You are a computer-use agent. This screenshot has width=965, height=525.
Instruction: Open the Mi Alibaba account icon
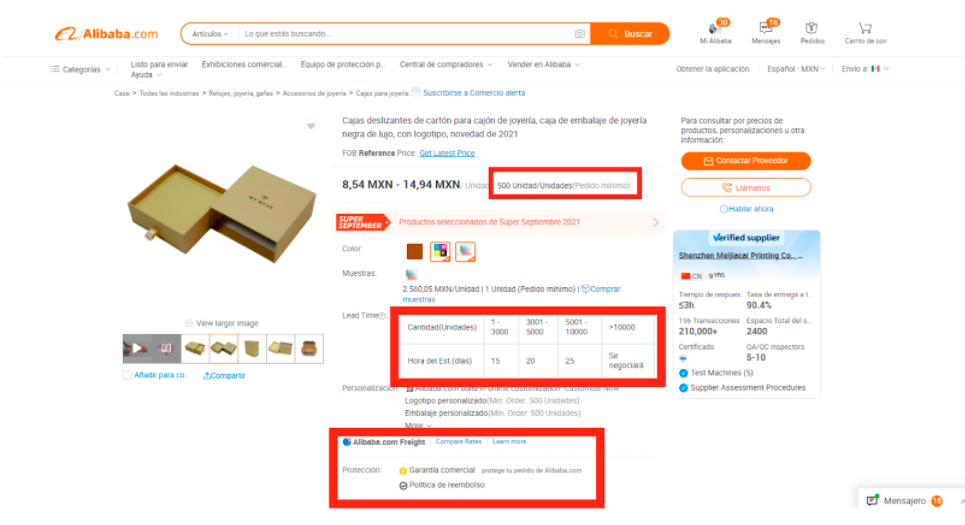(715, 28)
